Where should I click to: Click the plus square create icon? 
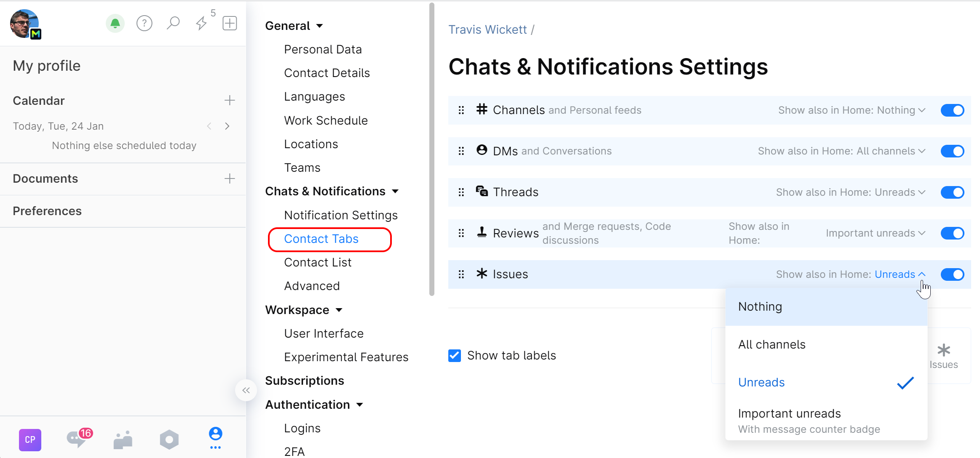pos(230,23)
